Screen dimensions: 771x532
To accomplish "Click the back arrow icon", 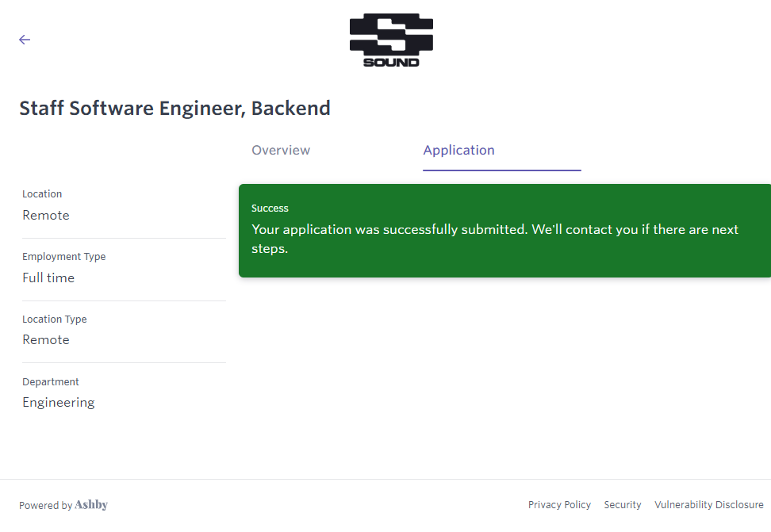I will (x=25, y=40).
